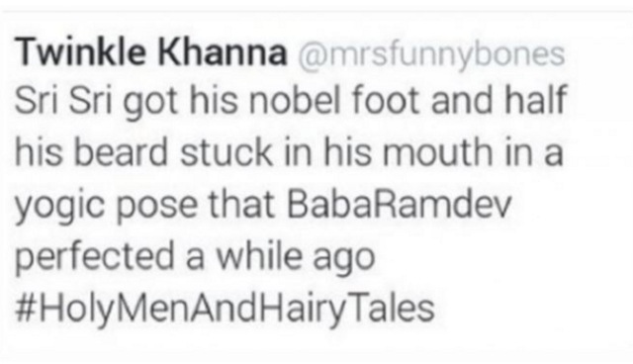This screenshot has height=364, width=633.
Task: Click the word BabaRamdev in the tweet
Action: tap(399, 204)
